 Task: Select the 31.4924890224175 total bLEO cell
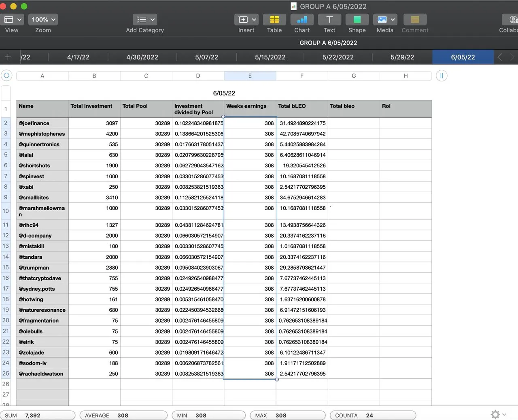302,123
